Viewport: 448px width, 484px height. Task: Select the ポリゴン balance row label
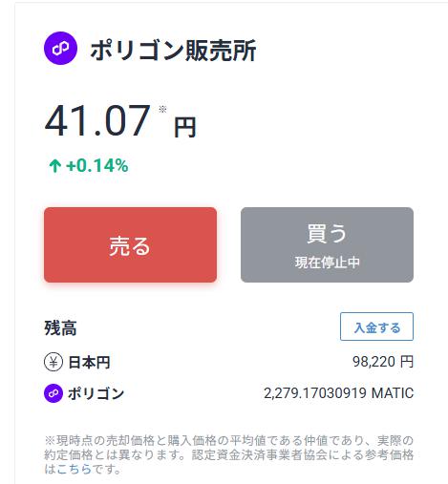point(96,393)
